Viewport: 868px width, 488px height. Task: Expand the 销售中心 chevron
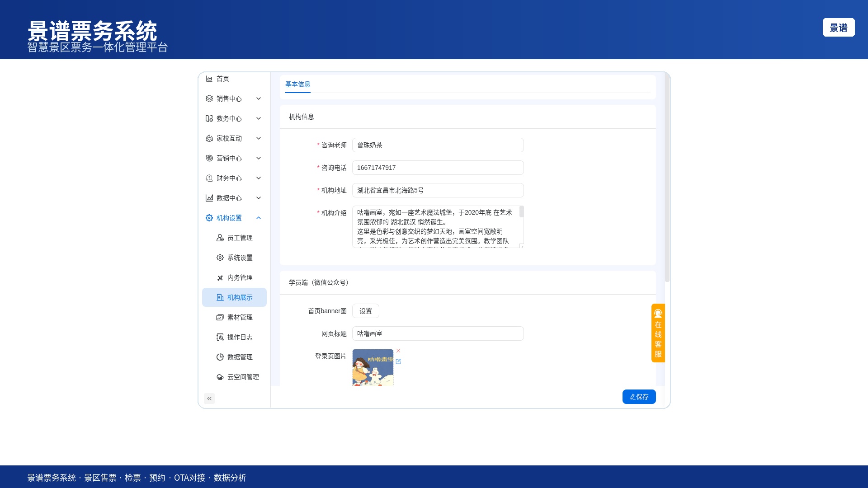tap(259, 99)
